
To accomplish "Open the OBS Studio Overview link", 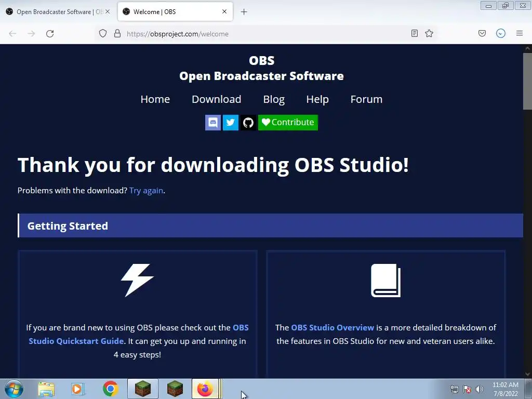I will click(x=332, y=327).
